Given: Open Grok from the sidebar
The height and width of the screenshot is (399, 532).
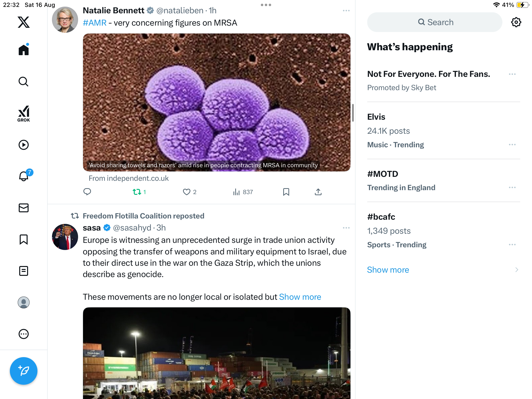Looking at the screenshot, I should coord(24,114).
